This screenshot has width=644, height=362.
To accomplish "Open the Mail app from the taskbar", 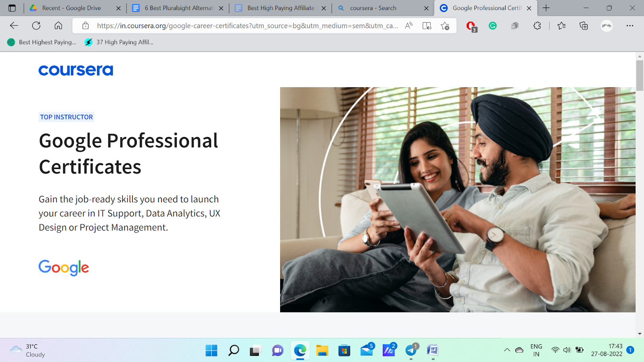I will (367, 350).
